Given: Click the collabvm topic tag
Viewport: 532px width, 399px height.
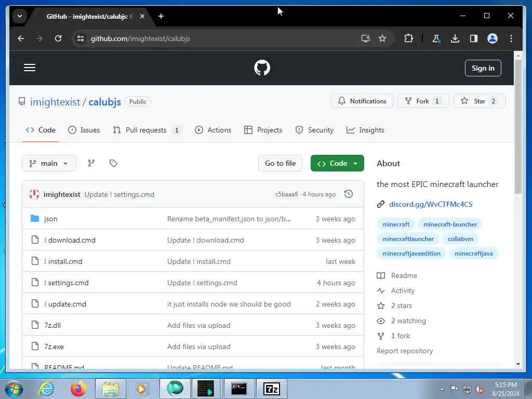Looking at the screenshot, I should point(460,239).
